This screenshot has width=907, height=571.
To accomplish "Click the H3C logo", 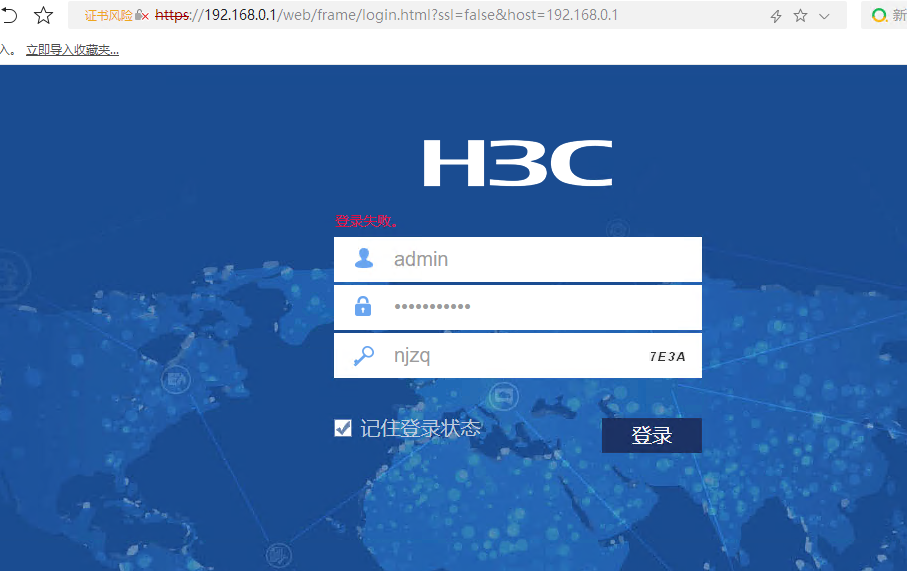I will [x=518, y=163].
